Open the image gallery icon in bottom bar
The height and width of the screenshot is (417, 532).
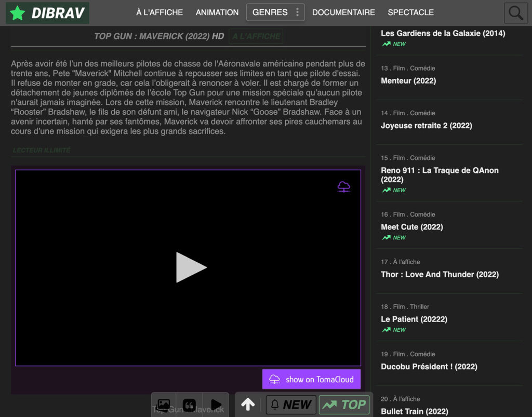164,405
